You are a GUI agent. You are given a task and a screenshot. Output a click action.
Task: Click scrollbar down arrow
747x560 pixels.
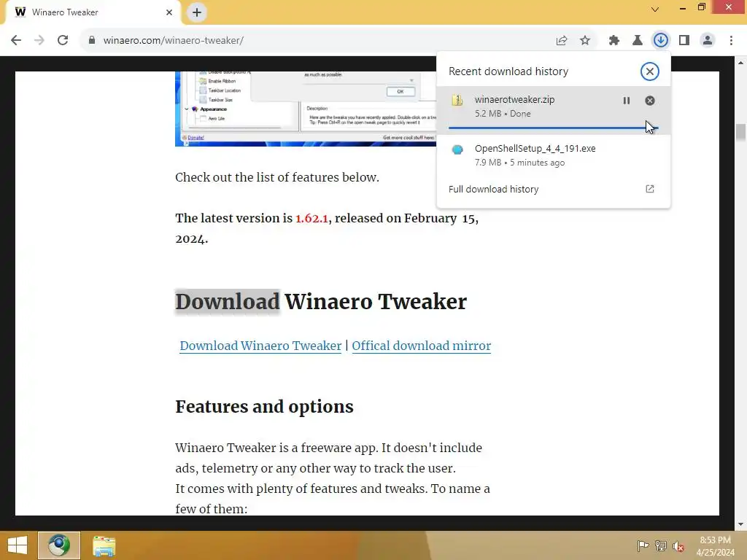[x=740, y=524]
